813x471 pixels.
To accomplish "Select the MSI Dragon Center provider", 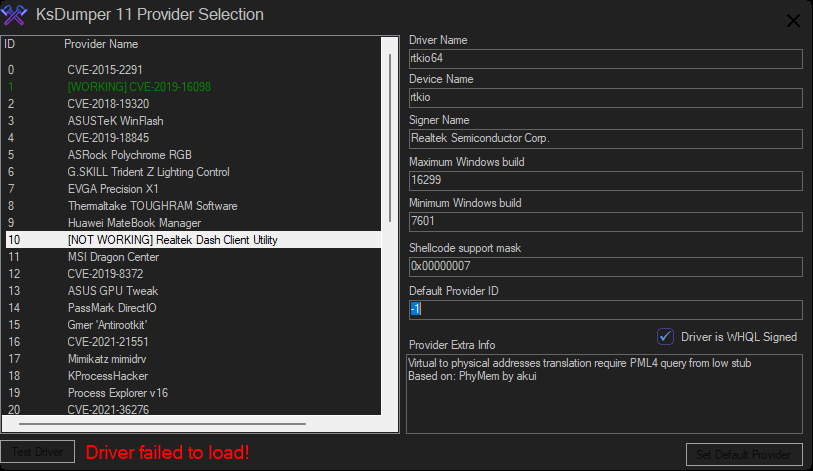I will tap(193, 257).
